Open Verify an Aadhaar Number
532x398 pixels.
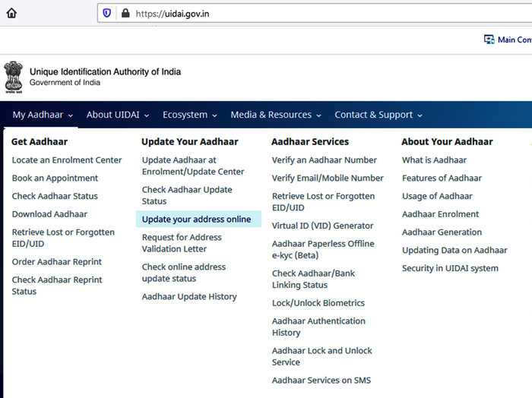coord(325,160)
